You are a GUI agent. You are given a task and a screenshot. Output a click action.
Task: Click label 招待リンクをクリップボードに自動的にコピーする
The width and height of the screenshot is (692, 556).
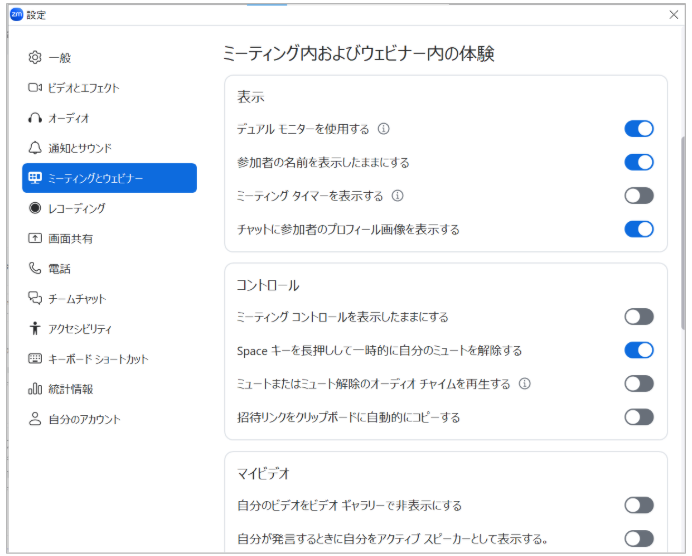click(349, 417)
